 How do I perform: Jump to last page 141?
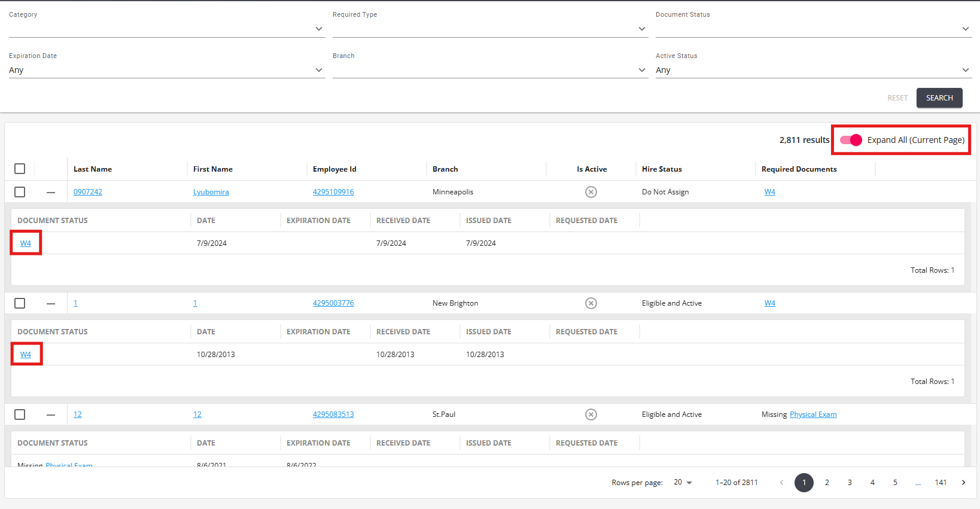(941, 483)
